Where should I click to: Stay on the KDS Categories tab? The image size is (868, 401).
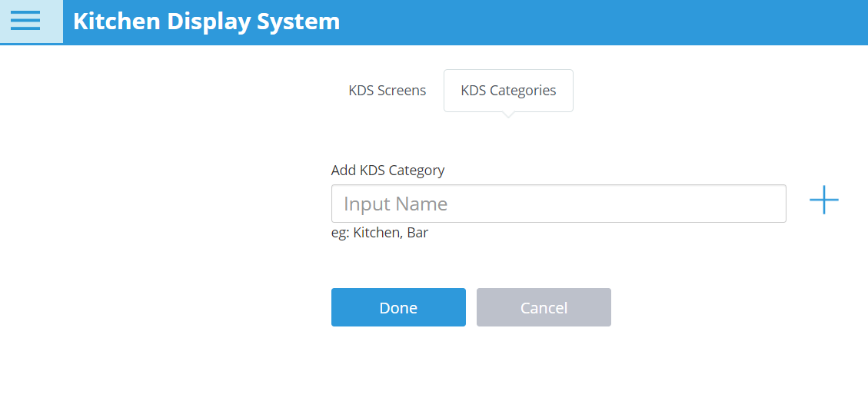pyautogui.click(x=508, y=91)
